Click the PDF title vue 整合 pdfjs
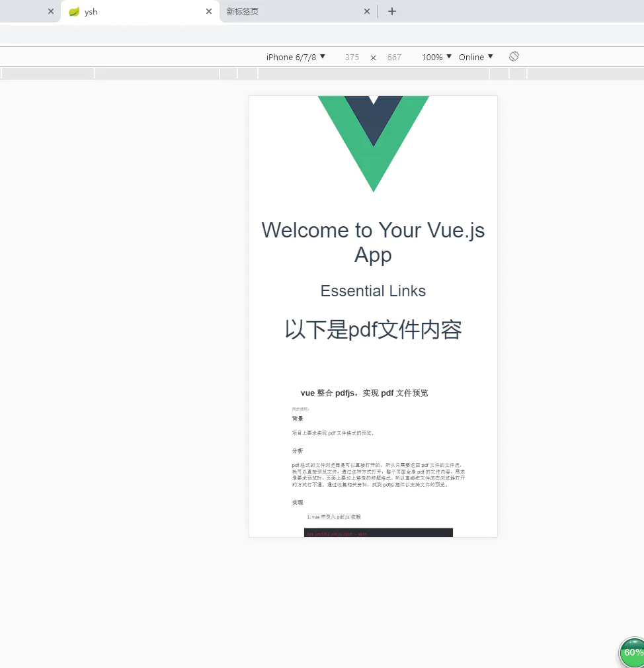Viewport: 644px width, 668px height. (x=364, y=393)
